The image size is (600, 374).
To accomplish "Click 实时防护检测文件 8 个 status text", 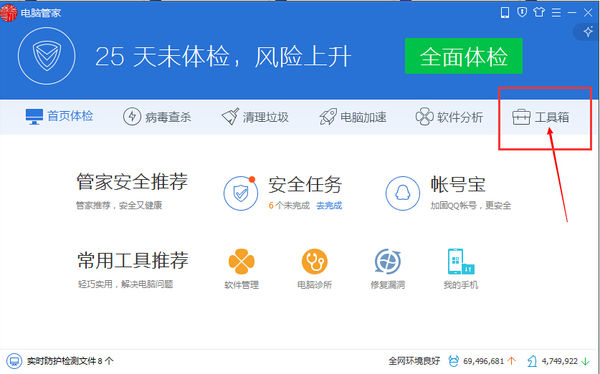I will coord(70,361).
